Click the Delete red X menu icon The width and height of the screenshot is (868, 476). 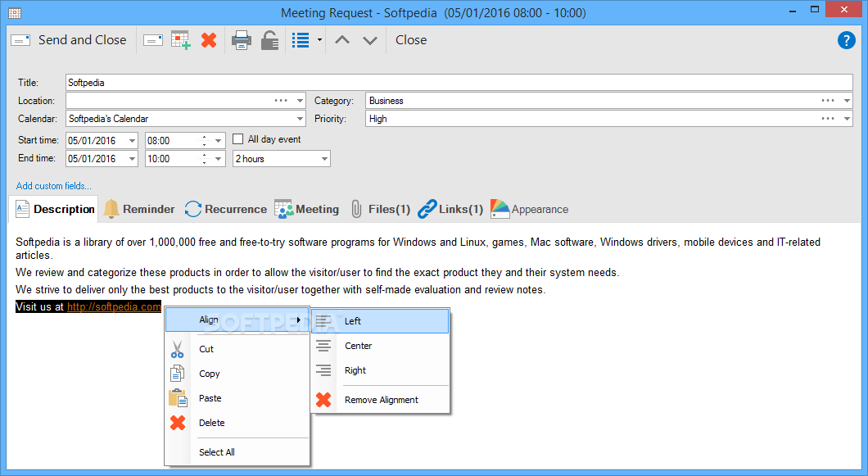click(x=178, y=423)
